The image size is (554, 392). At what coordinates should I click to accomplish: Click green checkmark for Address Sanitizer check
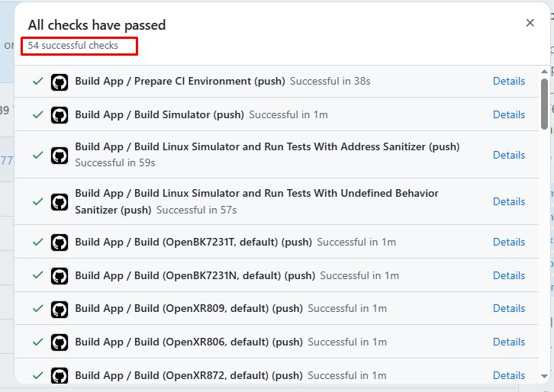tap(38, 155)
